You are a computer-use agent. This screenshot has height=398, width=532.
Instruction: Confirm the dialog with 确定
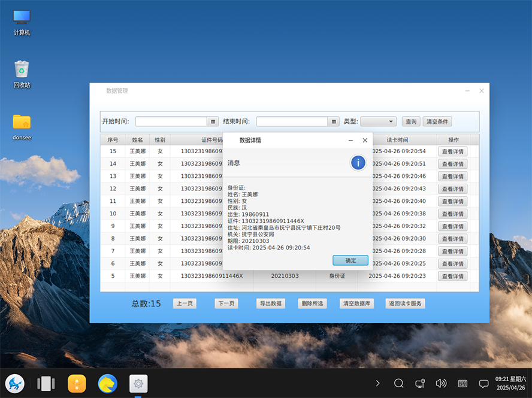click(350, 260)
